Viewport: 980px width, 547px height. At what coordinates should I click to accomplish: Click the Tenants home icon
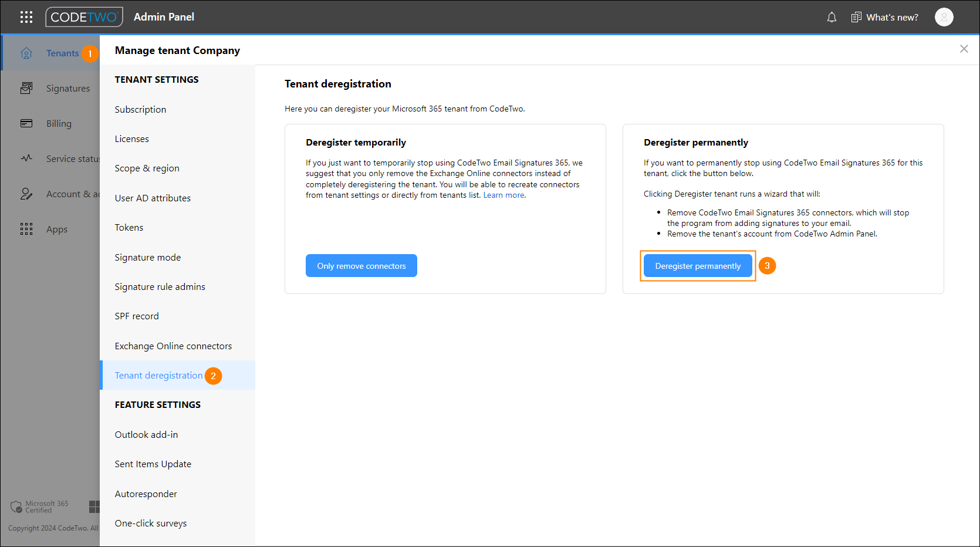pos(26,53)
